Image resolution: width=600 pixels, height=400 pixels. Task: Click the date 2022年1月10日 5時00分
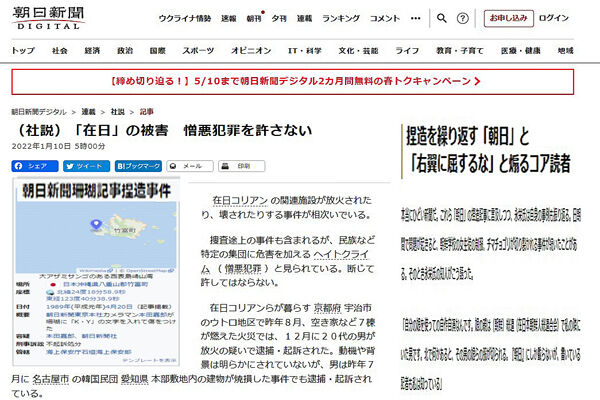pyautogui.click(x=59, y=146)
